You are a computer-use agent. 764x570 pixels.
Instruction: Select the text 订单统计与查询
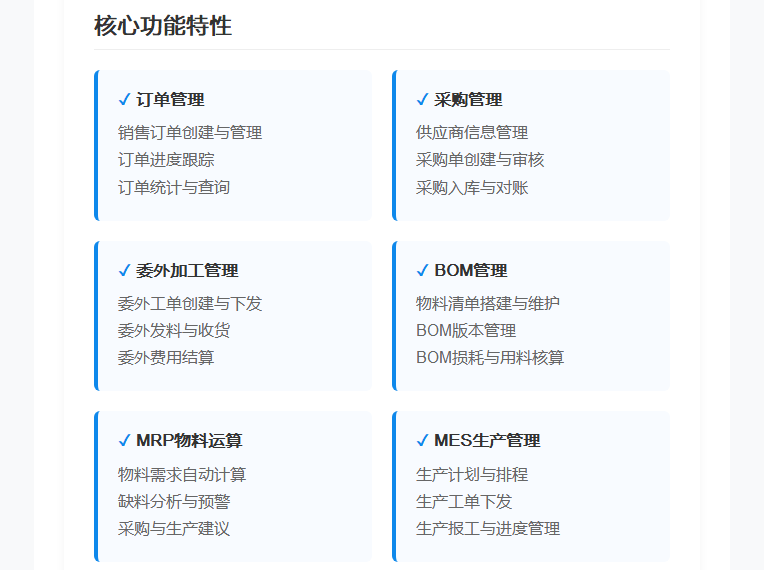(174, 188)
